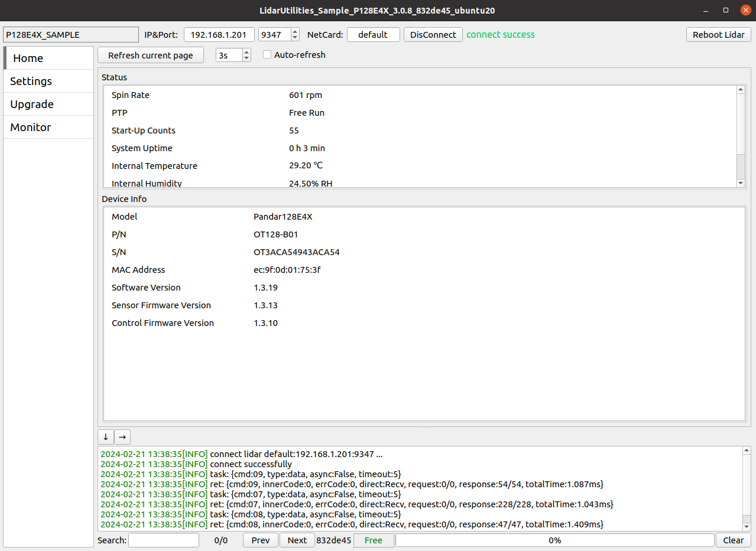Click the Sensor Firmware Version value 1.3.13
The width and height of the screenshot is (756, 551).
[x=266, y=305]
